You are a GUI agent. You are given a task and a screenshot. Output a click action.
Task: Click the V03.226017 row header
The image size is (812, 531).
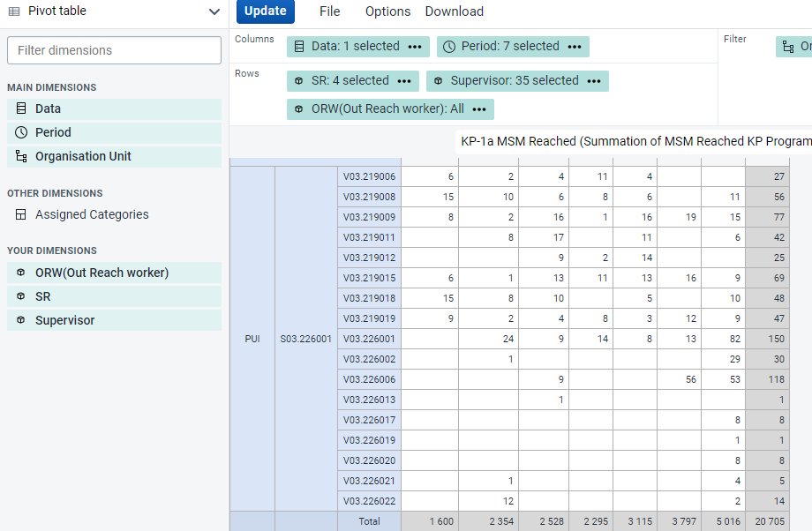[x=369, y=420]
